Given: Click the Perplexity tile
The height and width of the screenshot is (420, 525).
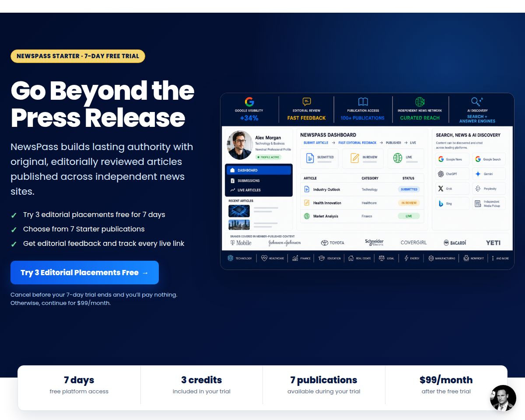Looking at the screenshot, I should (x=490, y=189).
